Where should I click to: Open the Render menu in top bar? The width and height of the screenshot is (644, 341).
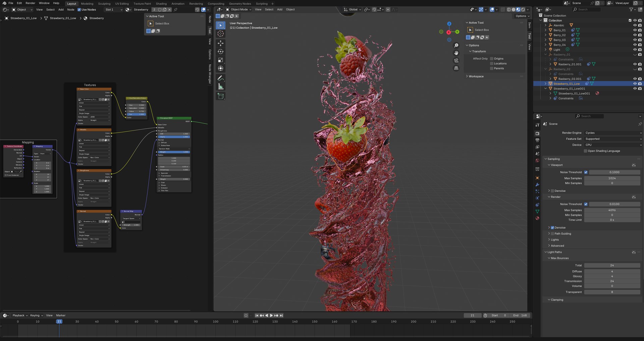coord(30,3)
